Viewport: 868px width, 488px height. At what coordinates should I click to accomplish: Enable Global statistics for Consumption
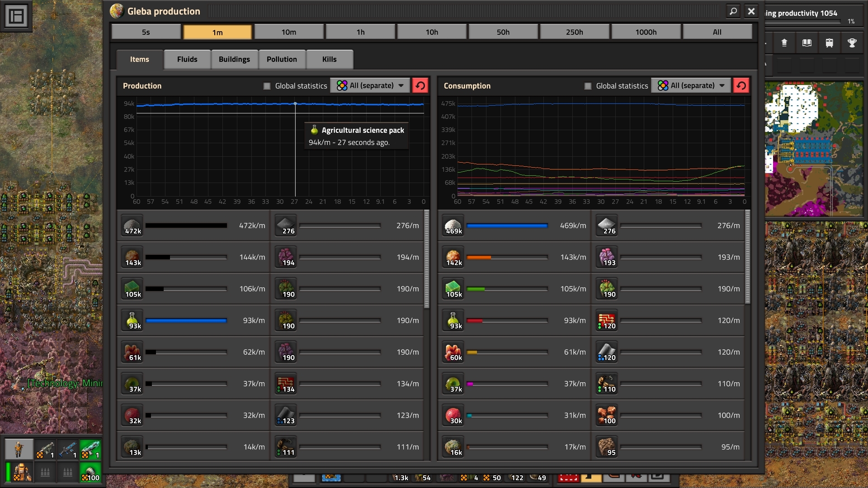point(588,86)
